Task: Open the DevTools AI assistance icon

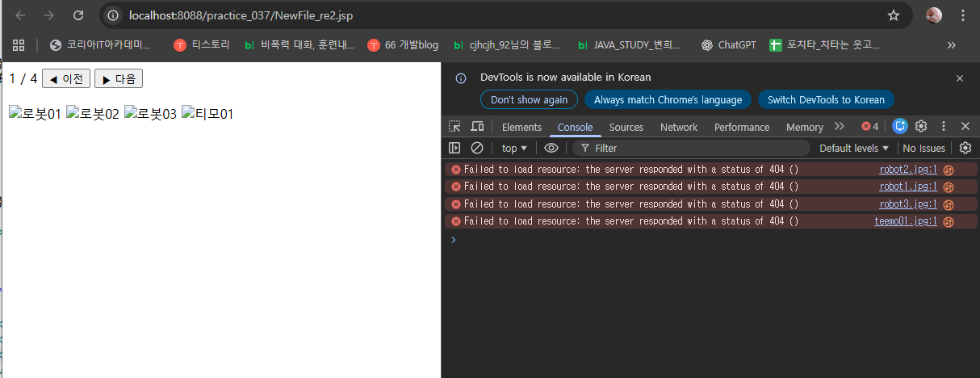Action: coord(900,126)
